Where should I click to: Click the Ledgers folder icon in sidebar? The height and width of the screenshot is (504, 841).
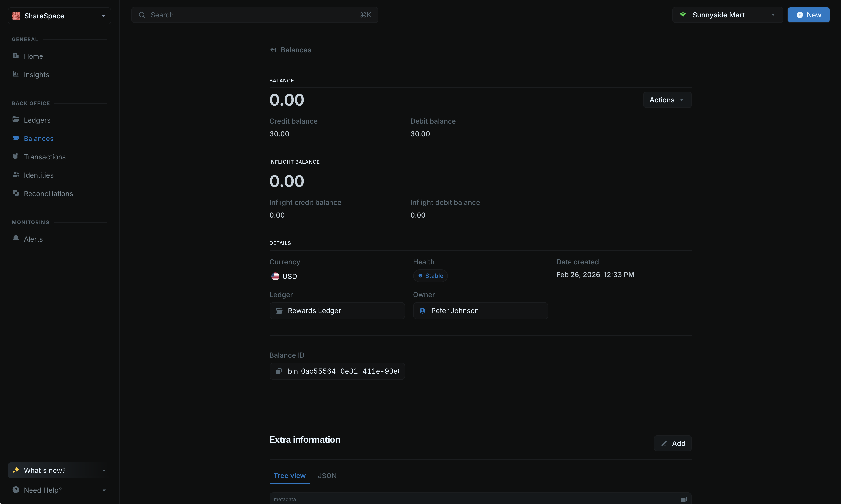pyautogui.click(x=16, y=120)
